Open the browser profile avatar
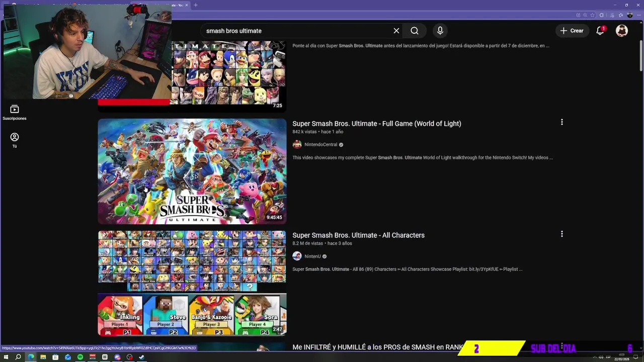 tap(630, 15)
